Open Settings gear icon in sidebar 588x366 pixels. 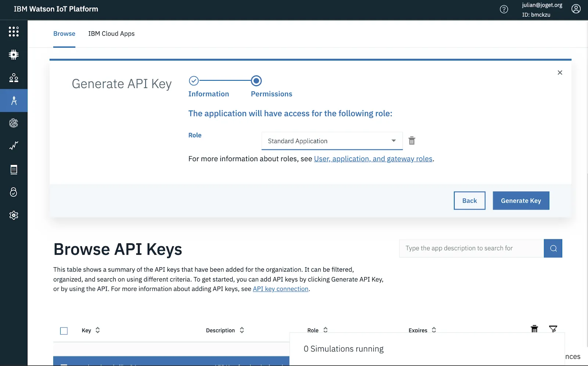pos(14,215)
